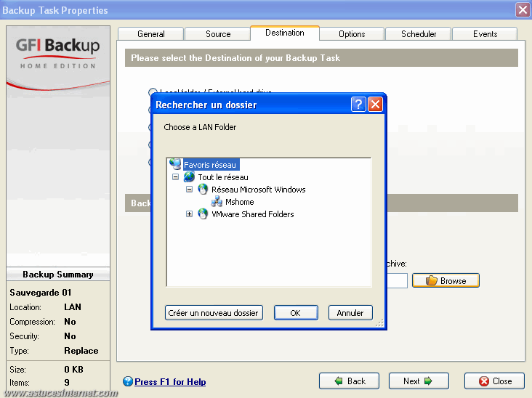This screenshot has width=532, height=398.
Task: Switch to the General tab
Action: point(151,34)
